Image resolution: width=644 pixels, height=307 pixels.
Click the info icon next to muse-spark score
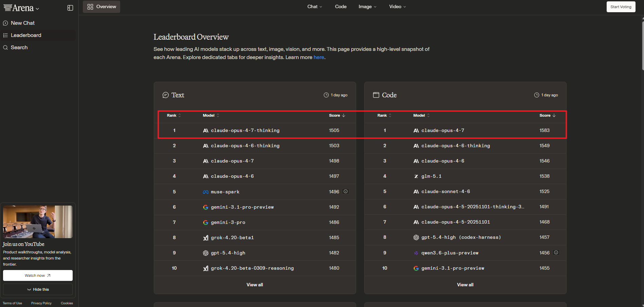pos(346,191)
